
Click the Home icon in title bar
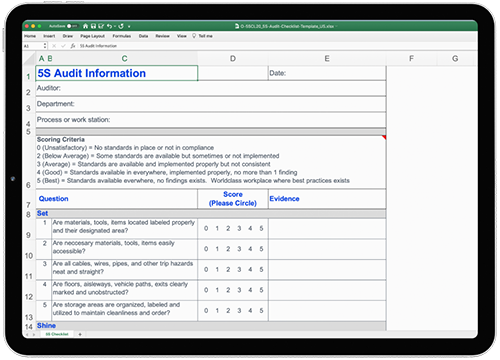click(x=86, y=26)
